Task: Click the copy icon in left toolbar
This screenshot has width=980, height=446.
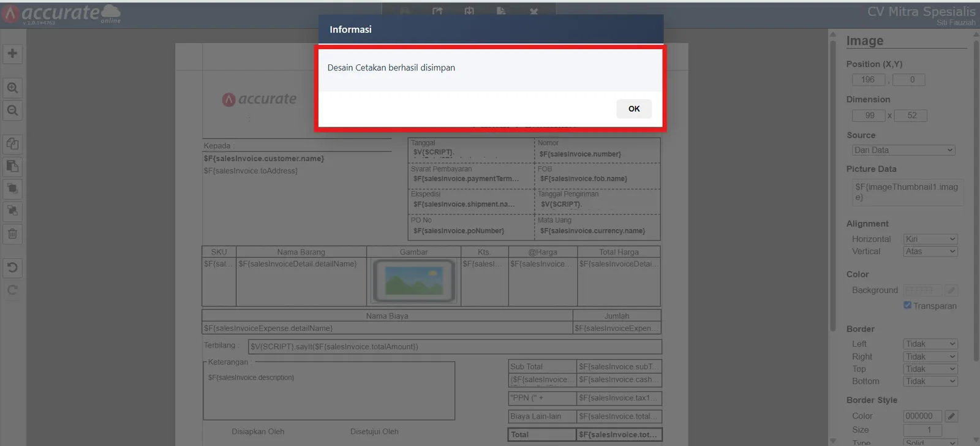Action: pos(12,144)
